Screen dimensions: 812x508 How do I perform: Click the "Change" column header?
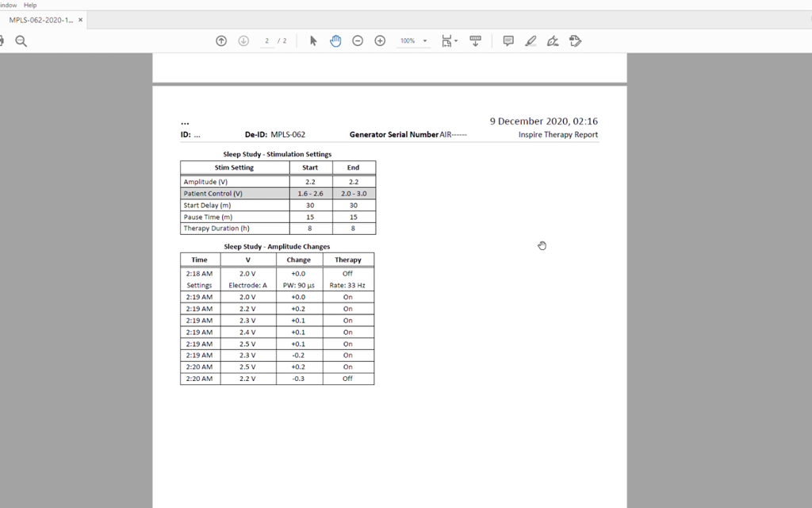pos(299,260)
